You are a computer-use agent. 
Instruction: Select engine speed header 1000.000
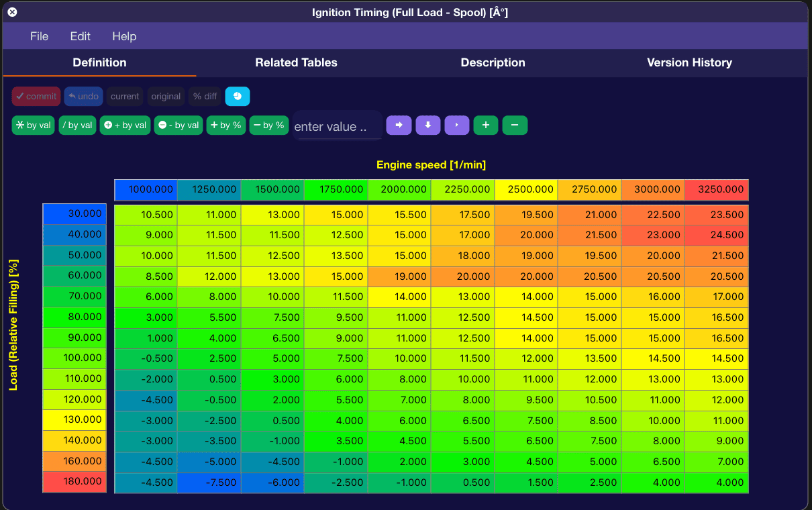coord(146,190)
